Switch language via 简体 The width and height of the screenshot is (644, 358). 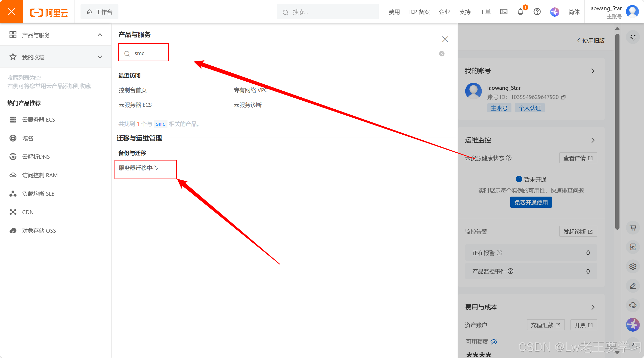coord(574,12)
